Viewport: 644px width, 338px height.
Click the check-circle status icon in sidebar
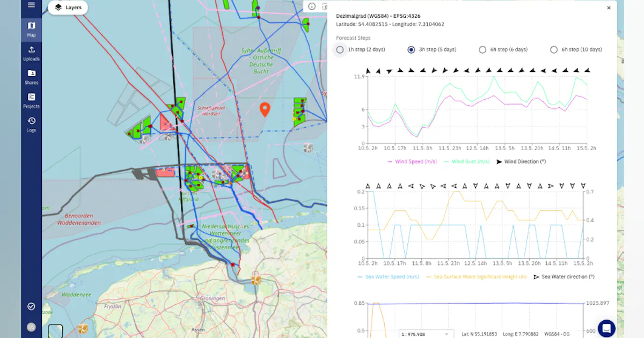(x=31, y=306)
